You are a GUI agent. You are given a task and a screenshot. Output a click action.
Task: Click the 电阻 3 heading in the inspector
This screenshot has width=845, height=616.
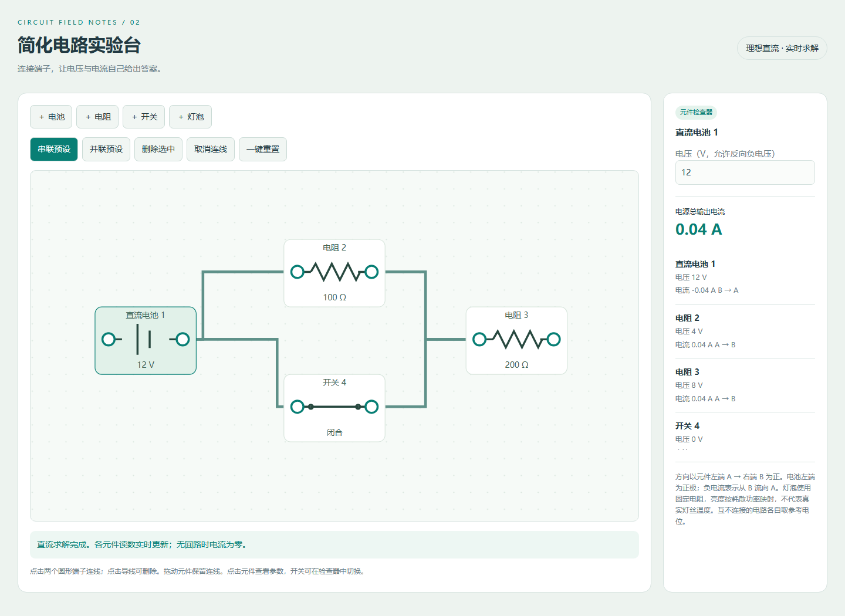(x=687, y=372)
